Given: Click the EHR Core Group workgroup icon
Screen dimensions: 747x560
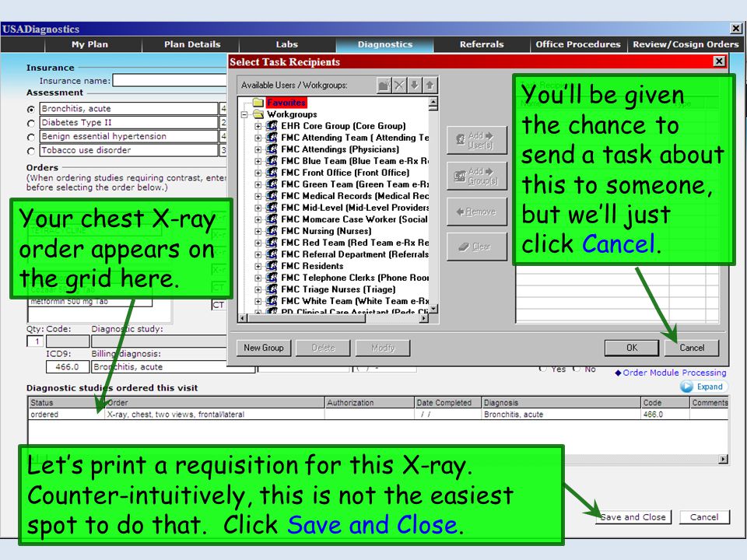Looking at the screenshot, I should pos(272,126).
